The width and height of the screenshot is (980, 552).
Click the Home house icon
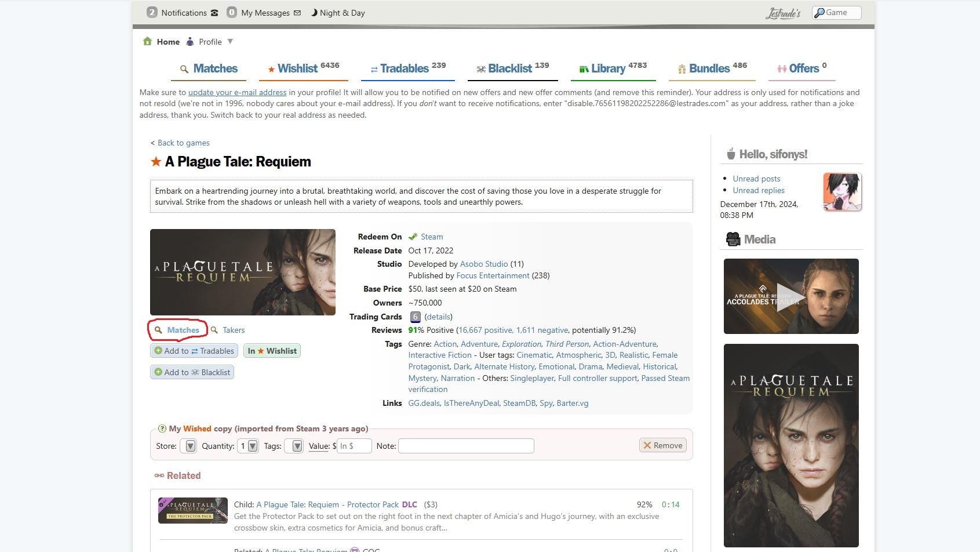tap(147, 41)
